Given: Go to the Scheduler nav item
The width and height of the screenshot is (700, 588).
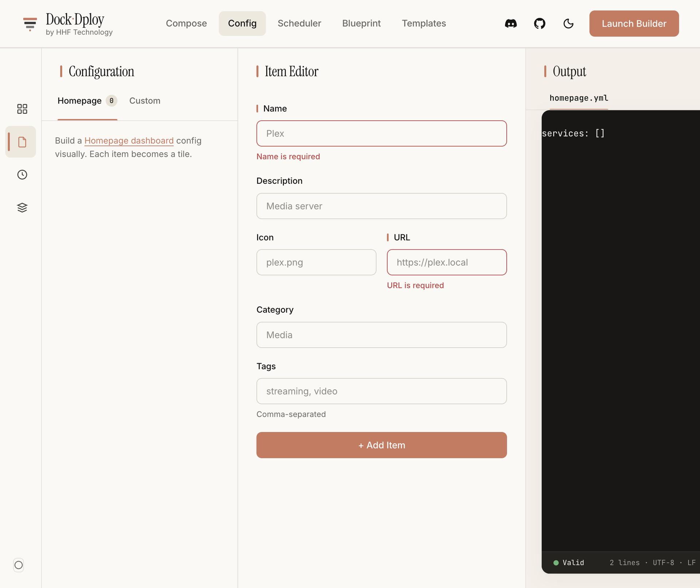Looking at the screenshot, I should pos(299,23).
